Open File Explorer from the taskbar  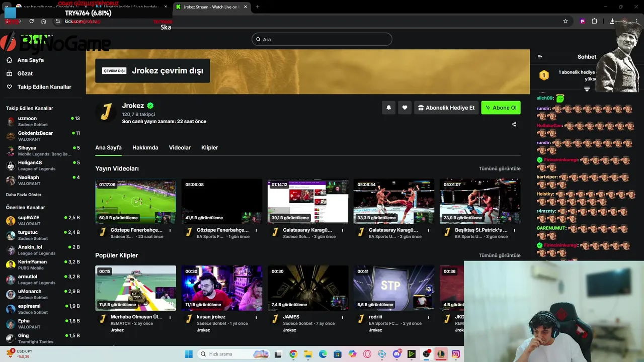(x=308, y=354)
